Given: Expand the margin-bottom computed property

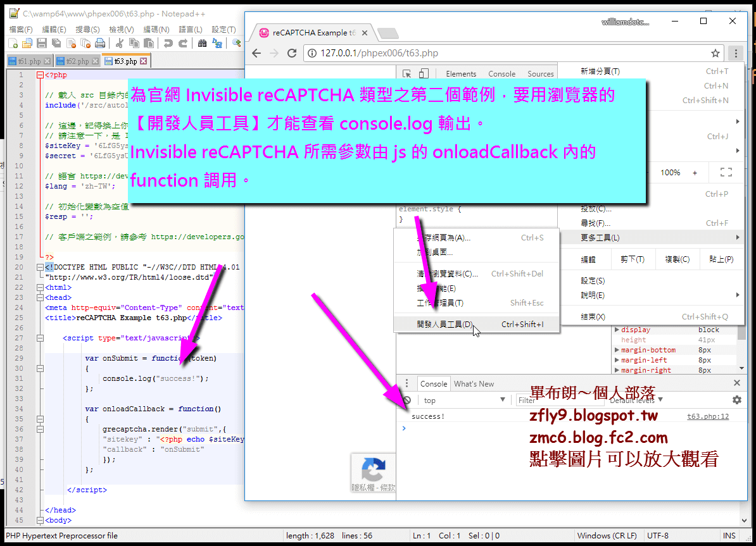Looking at the screenshot, I should (x=617, y=350).
